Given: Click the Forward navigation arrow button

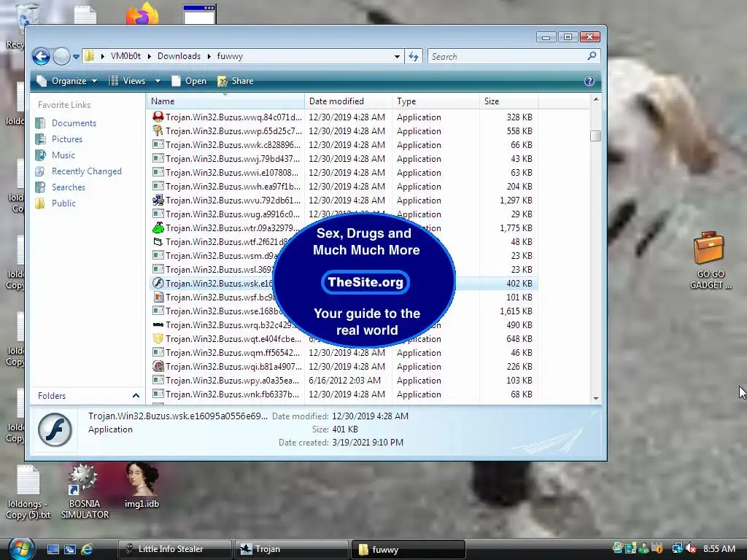Looking at the screenshot, I should 61,57.
